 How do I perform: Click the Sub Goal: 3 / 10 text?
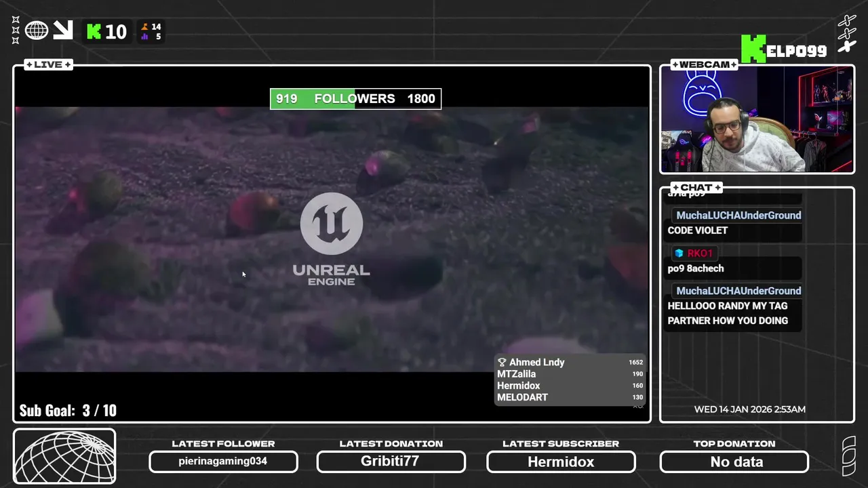pyautogui.click(x=68, y=411)
